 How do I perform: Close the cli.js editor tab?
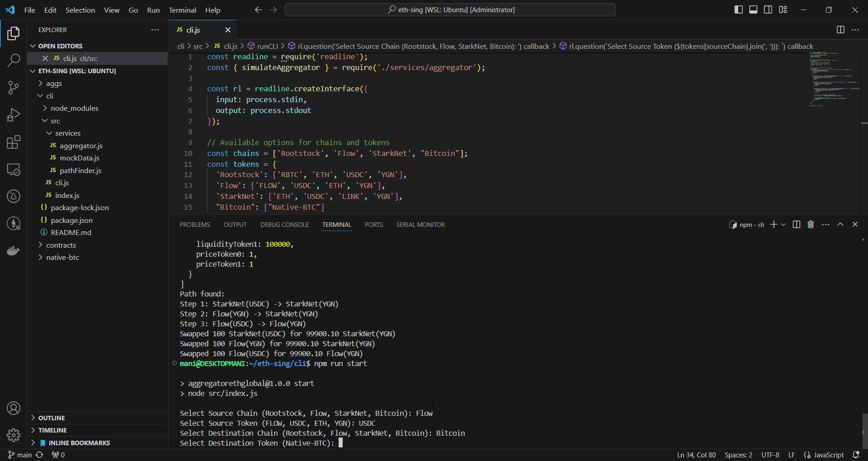point(228,30)
